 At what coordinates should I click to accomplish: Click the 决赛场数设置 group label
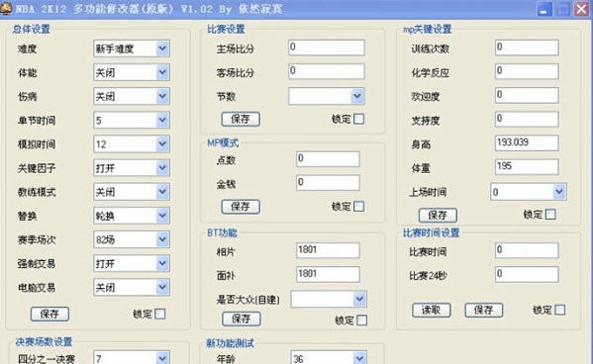[x=44, y=342]
